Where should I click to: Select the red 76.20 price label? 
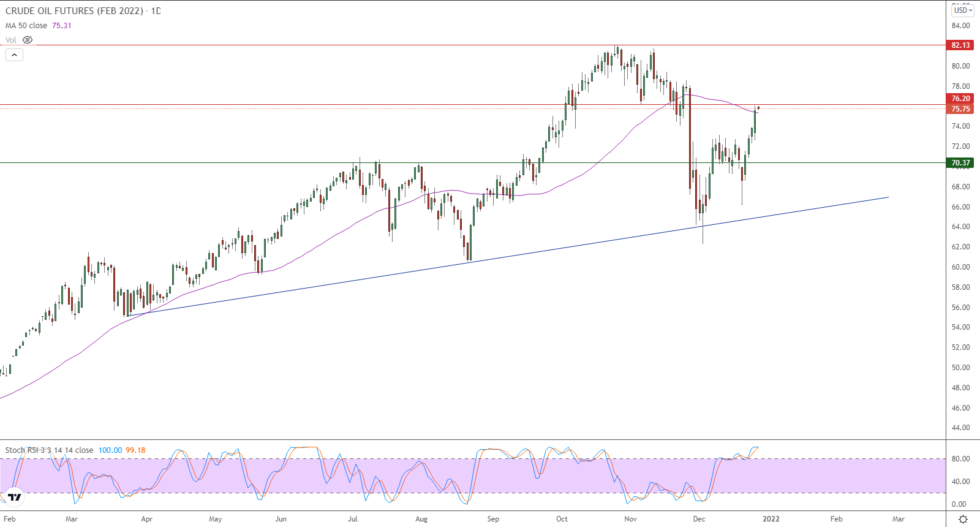coord(960,99)
